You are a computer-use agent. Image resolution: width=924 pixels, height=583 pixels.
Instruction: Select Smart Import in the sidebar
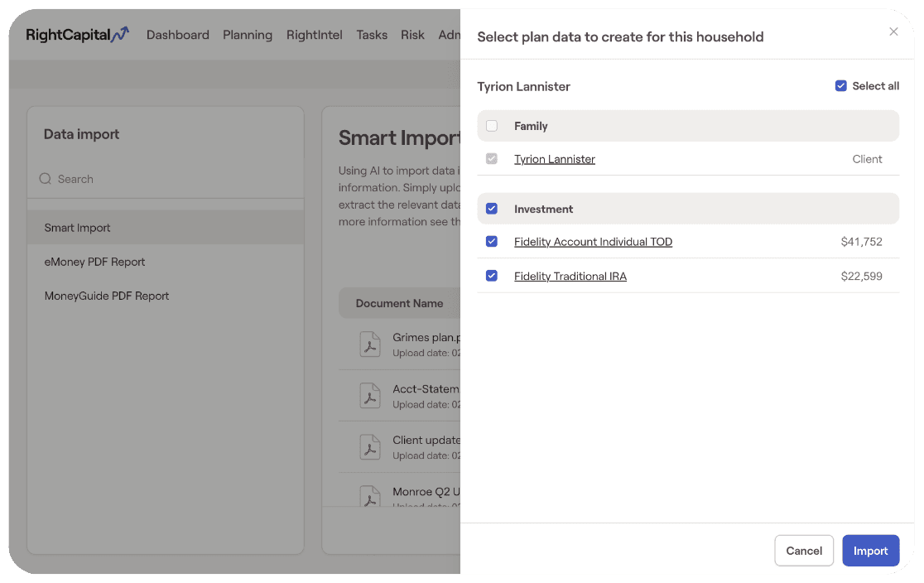point(166,228)
